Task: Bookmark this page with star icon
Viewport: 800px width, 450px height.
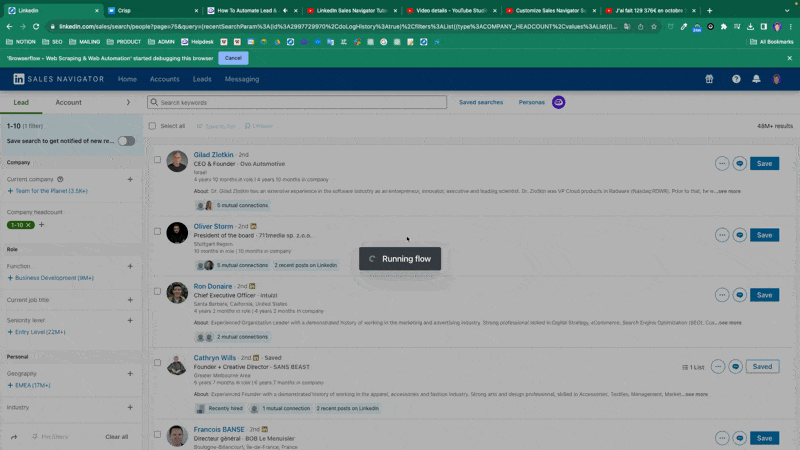Action: point(654,27)
